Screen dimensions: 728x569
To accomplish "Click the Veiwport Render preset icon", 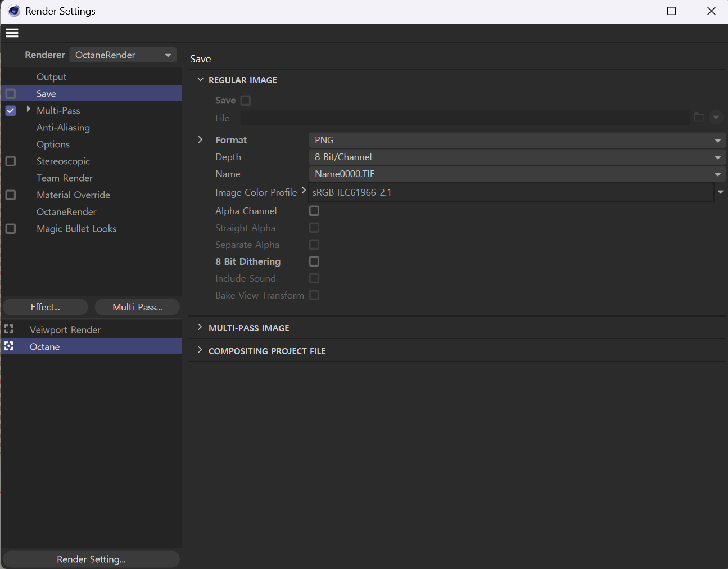I will [x=9, y=329].
